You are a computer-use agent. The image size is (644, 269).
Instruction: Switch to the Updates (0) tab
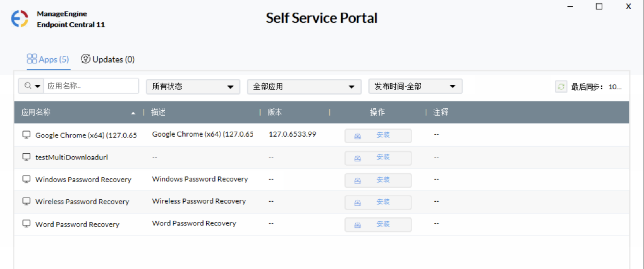pyautogui.click(x=108, y=60)
